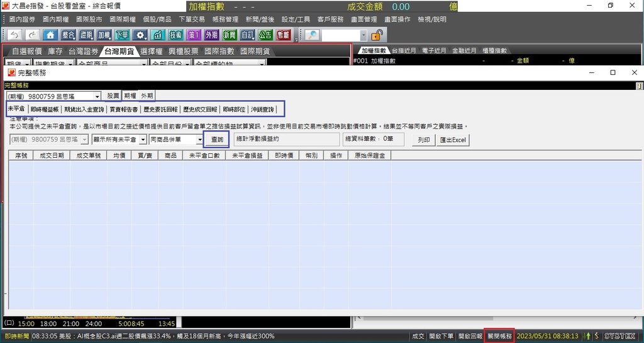
Task: Switch to the 電子近月 index tab
Action: [434, 51]
